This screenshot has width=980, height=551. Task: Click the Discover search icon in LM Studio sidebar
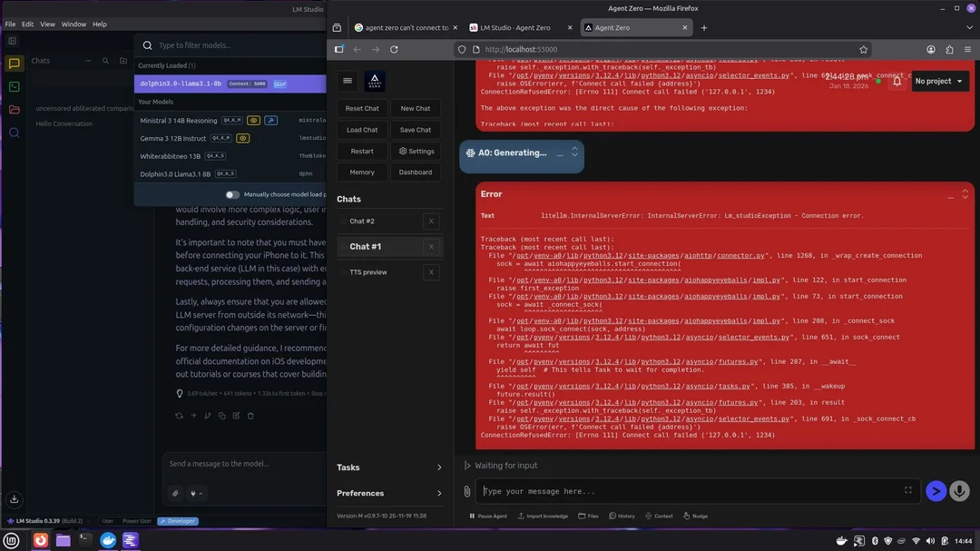pyautogui.click(x=14, y=133)
